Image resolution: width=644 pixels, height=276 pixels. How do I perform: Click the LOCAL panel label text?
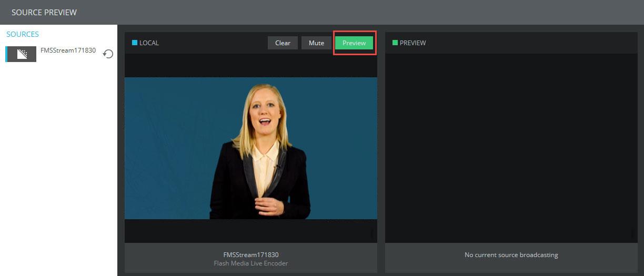149,43
